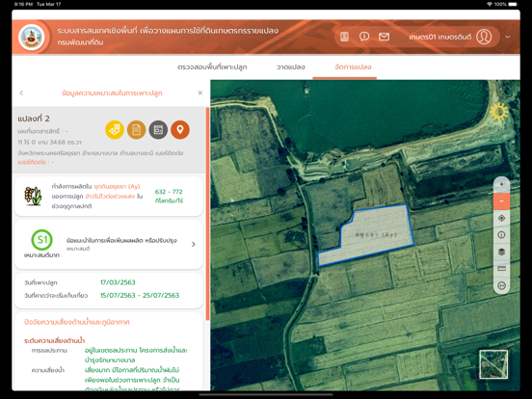The height and width of the screenshot is (399, 532).
Task: Close the crop suitability info panel
Action: [200, 93]
